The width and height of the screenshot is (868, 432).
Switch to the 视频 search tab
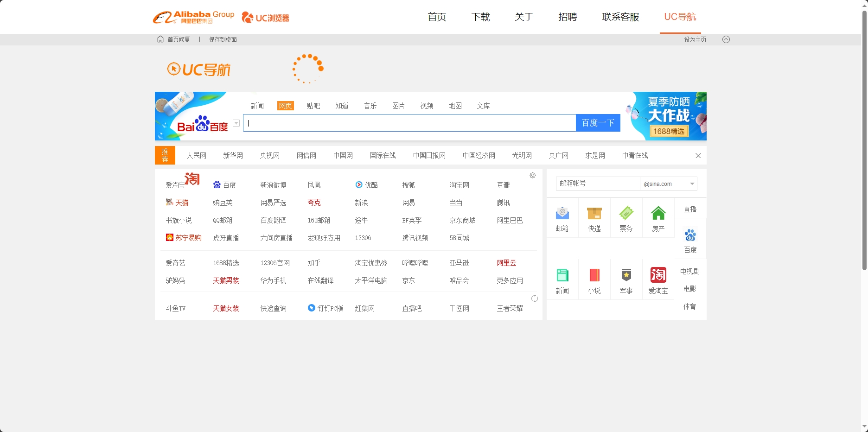coord(427,106)
